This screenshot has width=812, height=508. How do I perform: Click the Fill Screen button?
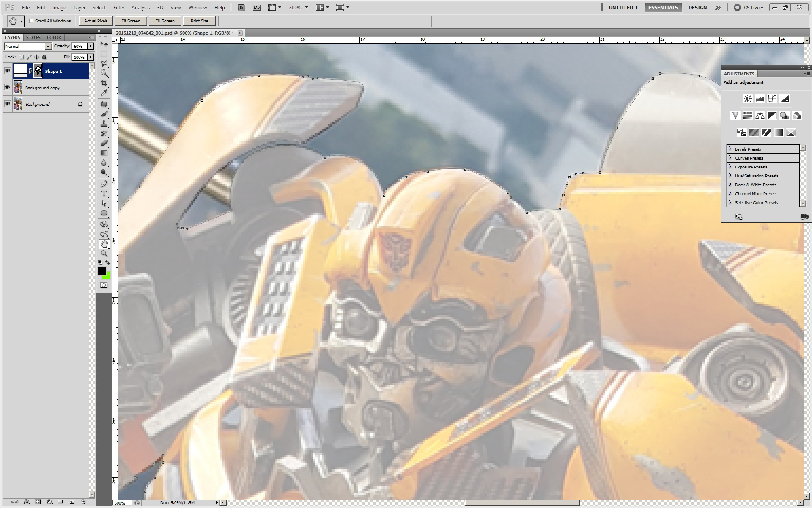(165, 21)
